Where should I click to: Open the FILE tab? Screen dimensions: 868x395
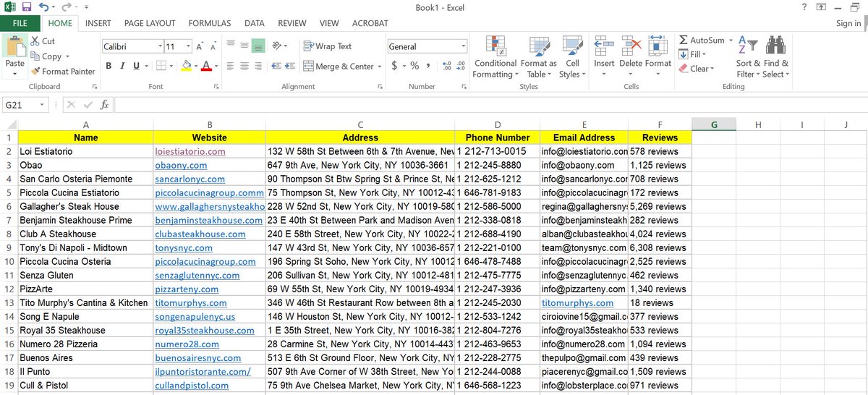[20, 23]
